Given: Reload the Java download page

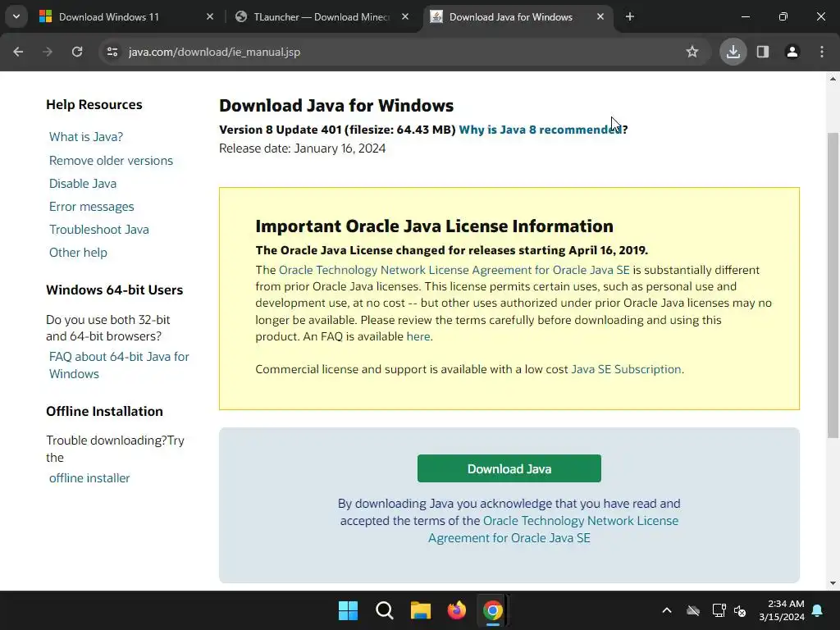Looking at the screenshot, I should click(x=77, y=52).
